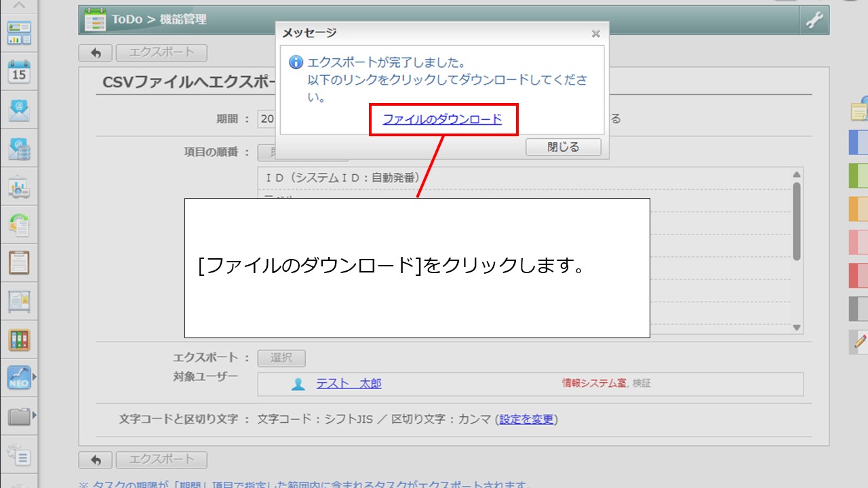The height and width of the screenshot is (488, 868).
Task: Click the エクスポート button in the top toolbar
Action: click(161, 53)
